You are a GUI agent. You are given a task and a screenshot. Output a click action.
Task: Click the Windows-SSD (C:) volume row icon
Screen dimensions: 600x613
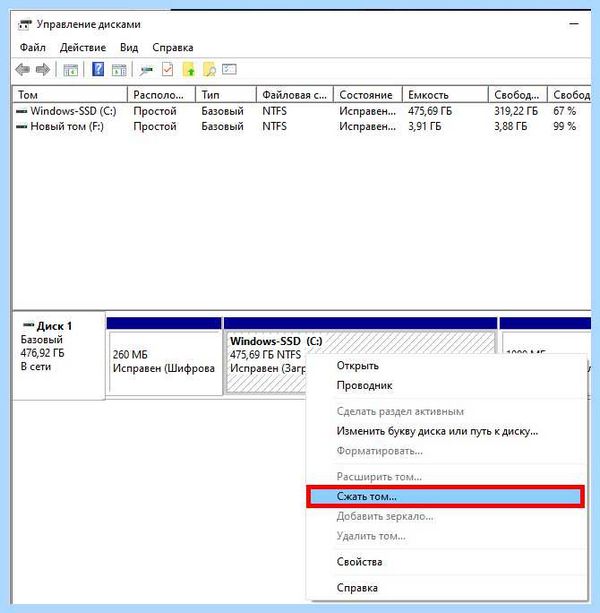point(22,111)
